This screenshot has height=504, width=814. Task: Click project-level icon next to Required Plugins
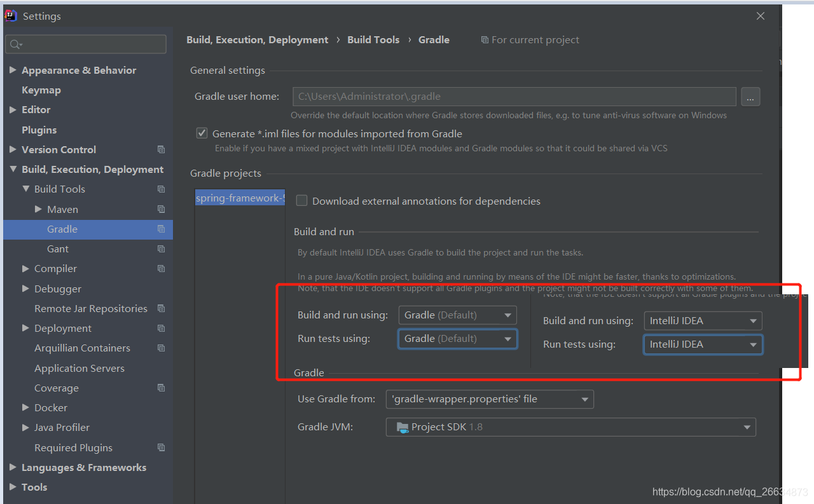(161, 447)
